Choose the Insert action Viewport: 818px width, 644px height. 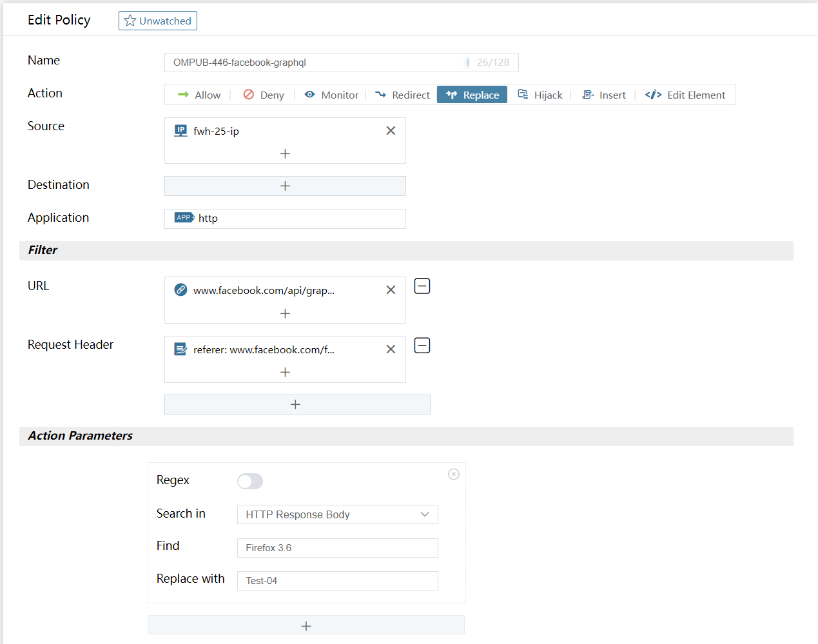point(604,95)
